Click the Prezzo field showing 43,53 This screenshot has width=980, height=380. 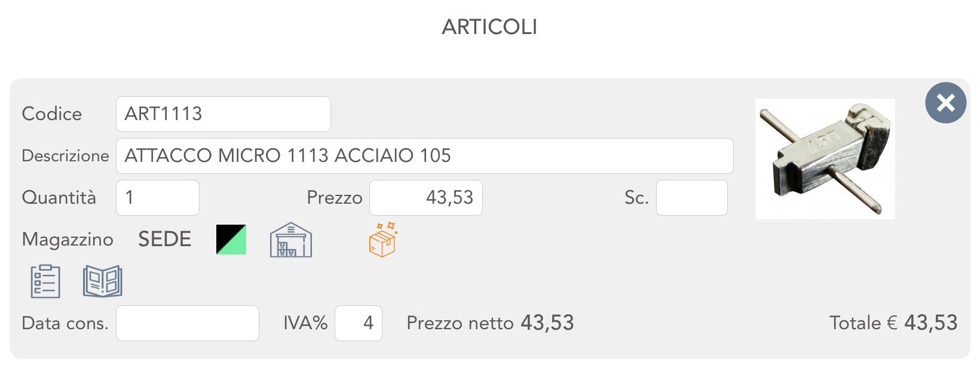[425, 198]
